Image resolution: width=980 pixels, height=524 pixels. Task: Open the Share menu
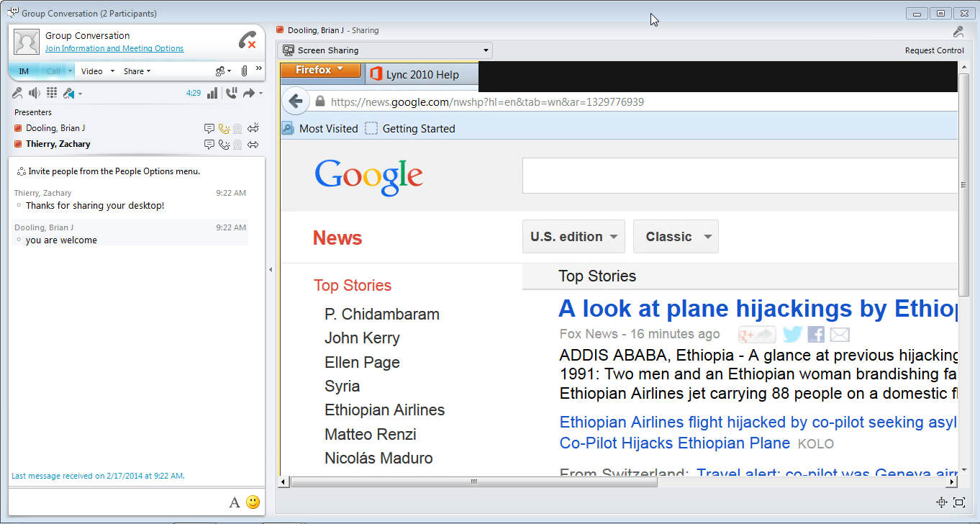pyautogui.click(x=137, y=71)
